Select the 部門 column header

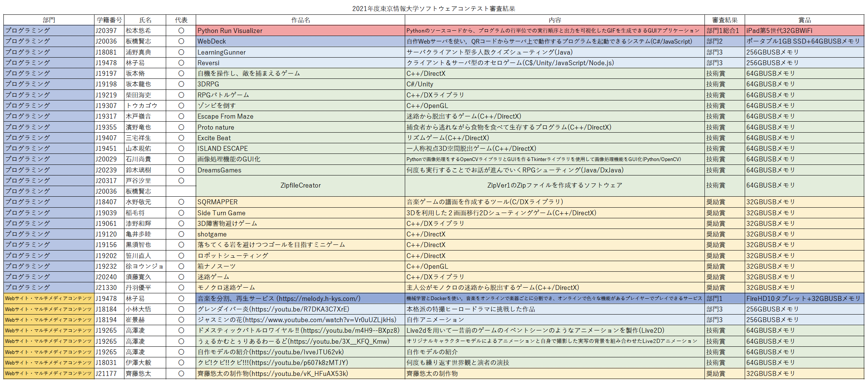coord(49,20)
